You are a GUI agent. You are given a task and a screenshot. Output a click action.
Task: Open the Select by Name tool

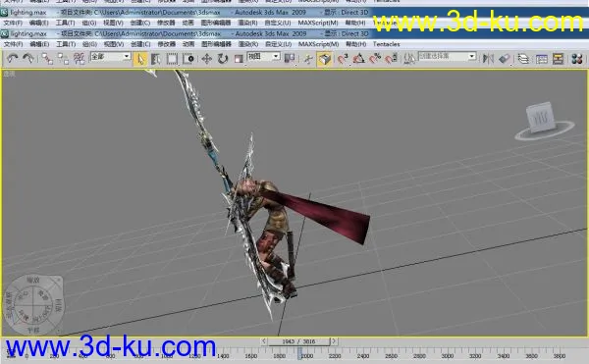(x=156, y=59)
